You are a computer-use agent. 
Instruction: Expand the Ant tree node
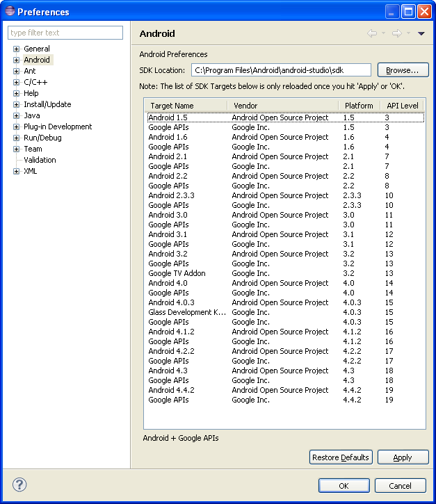pyautogui.click(x=17, y=71)
